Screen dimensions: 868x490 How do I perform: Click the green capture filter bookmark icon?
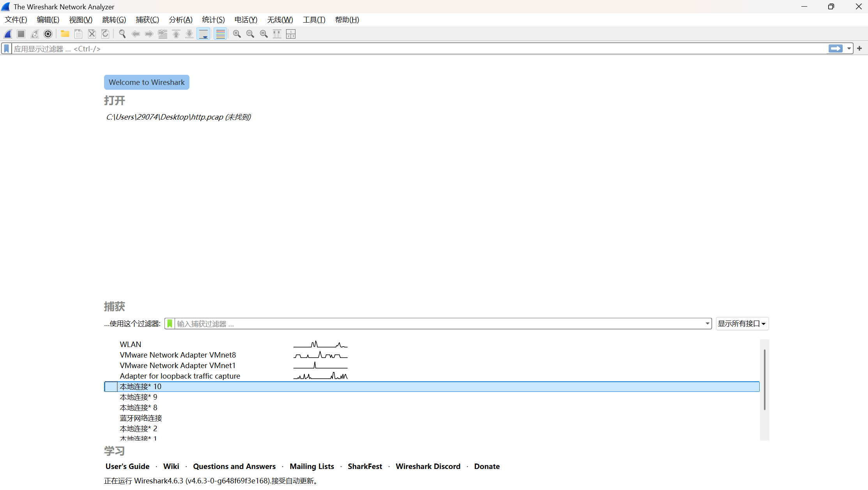[170, 324]
